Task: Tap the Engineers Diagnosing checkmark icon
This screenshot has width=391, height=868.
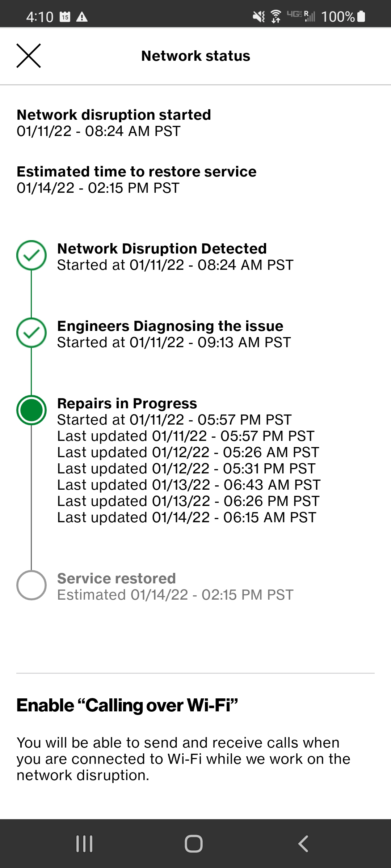Action: click(31, 333)
